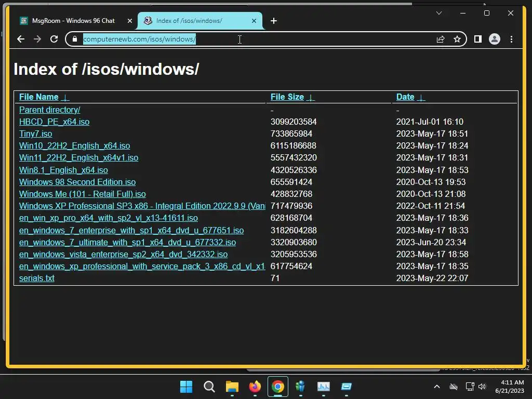Open taskbar Search magnifier

(209, 387)
